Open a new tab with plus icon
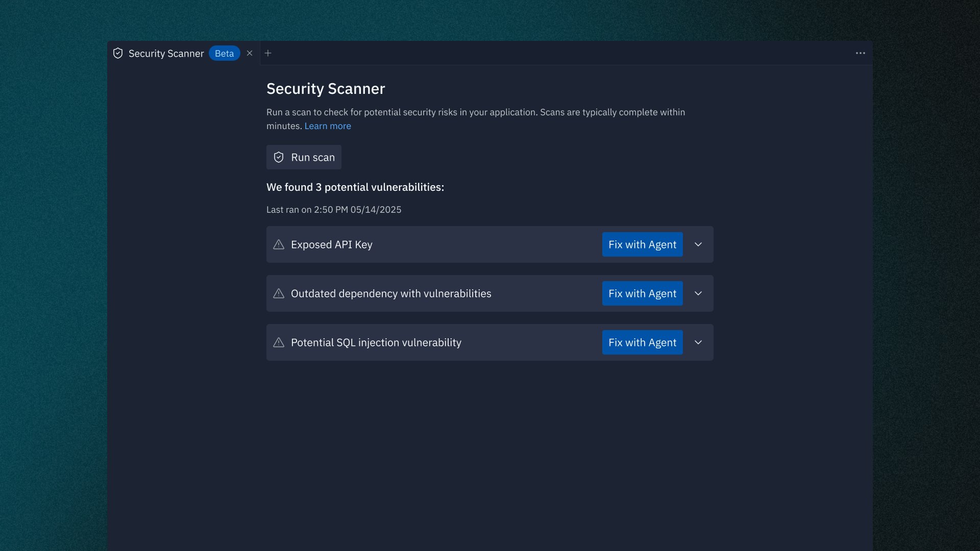Image resolution: width=980 pixels, height=551 pixels. (268, 53)
